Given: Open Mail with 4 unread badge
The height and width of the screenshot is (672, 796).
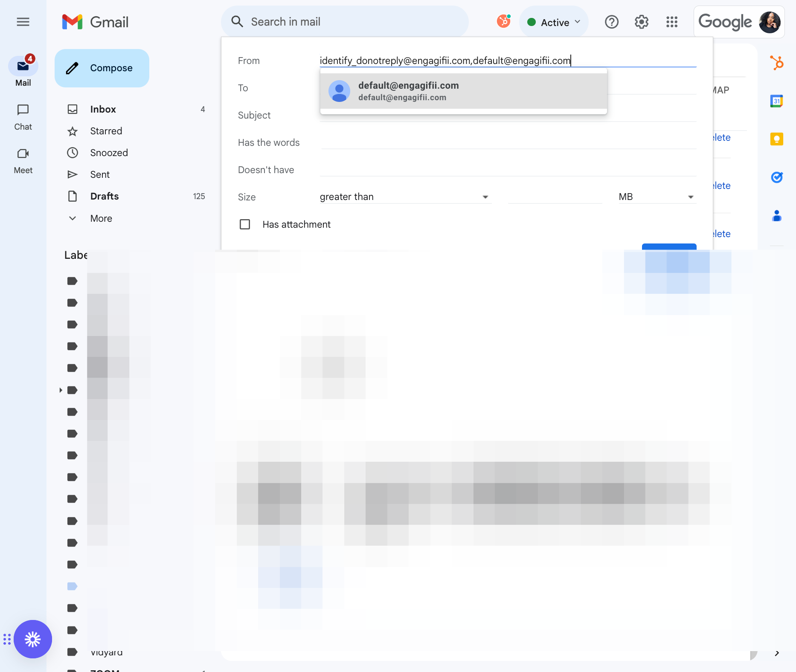Looking at the screenshot, I should pyautogui.click(x=23, y=71).
